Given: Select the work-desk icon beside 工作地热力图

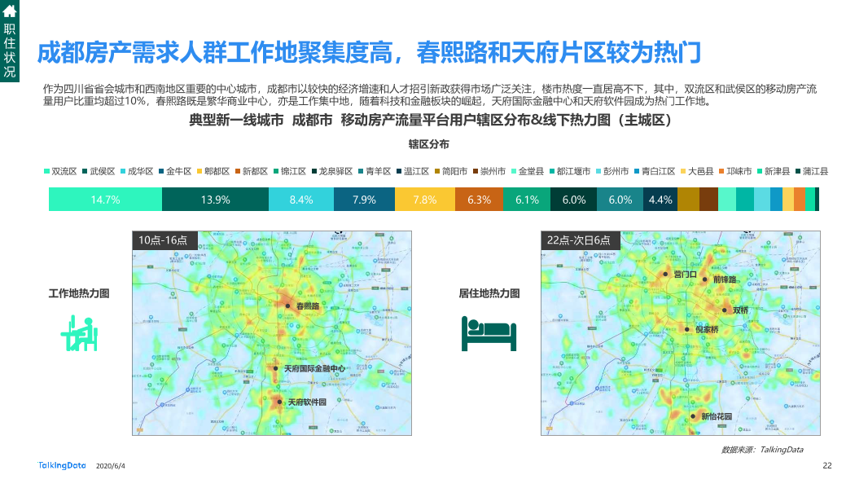Looking at the screenshot, I should point(78,331).
